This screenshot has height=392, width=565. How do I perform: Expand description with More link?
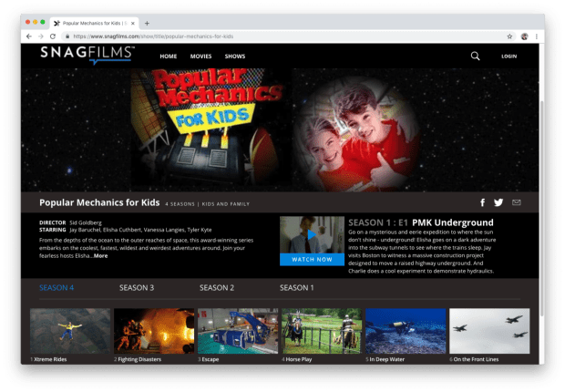tap(100, 256)
